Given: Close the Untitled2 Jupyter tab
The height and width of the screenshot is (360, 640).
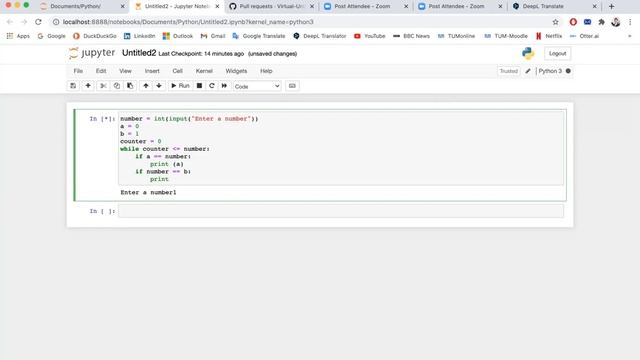Looking at the screenshot, I should [x=217, y=7].
